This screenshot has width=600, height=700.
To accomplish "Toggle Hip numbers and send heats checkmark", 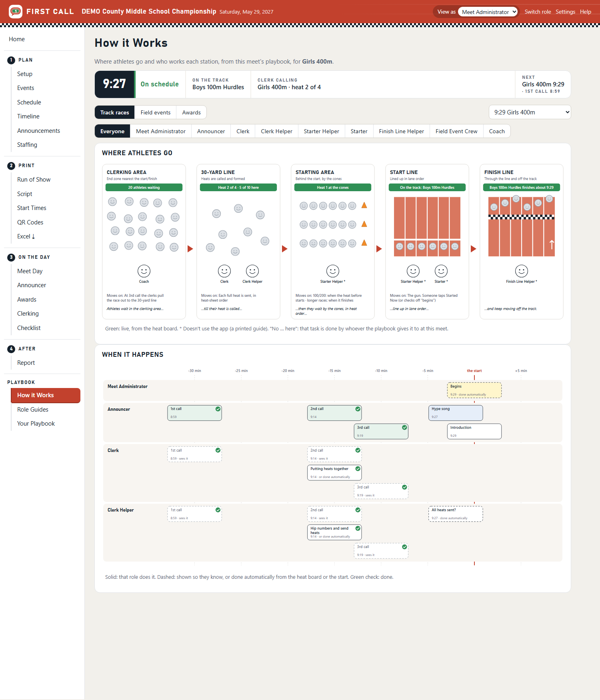I will coord(358,528).
